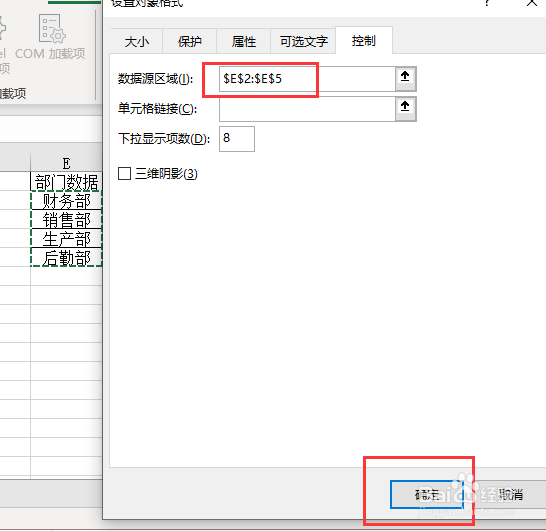
Task: Cancel dialog with 取消 button
Action: pos(510,494)
